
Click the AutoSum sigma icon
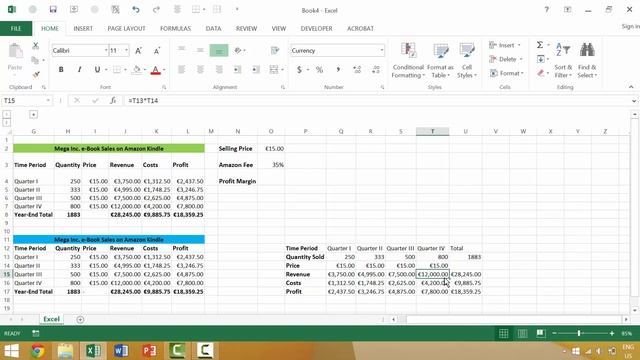coord(540,45)
